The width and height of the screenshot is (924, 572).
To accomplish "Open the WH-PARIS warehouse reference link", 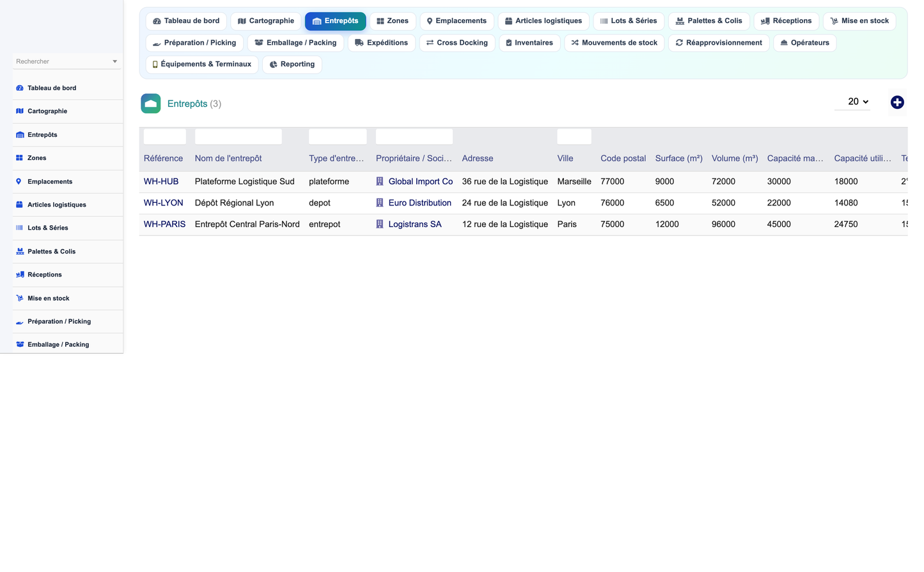I will click(x=164, y=225).
